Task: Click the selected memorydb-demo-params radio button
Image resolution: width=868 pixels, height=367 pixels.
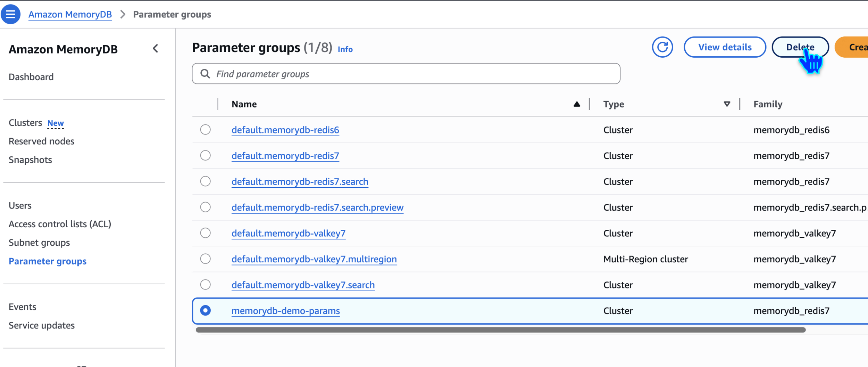Action: click(x=206, y=310)
